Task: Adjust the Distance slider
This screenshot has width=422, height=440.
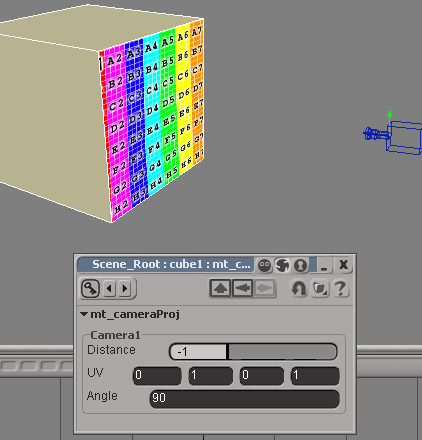Action: point(253,352)
